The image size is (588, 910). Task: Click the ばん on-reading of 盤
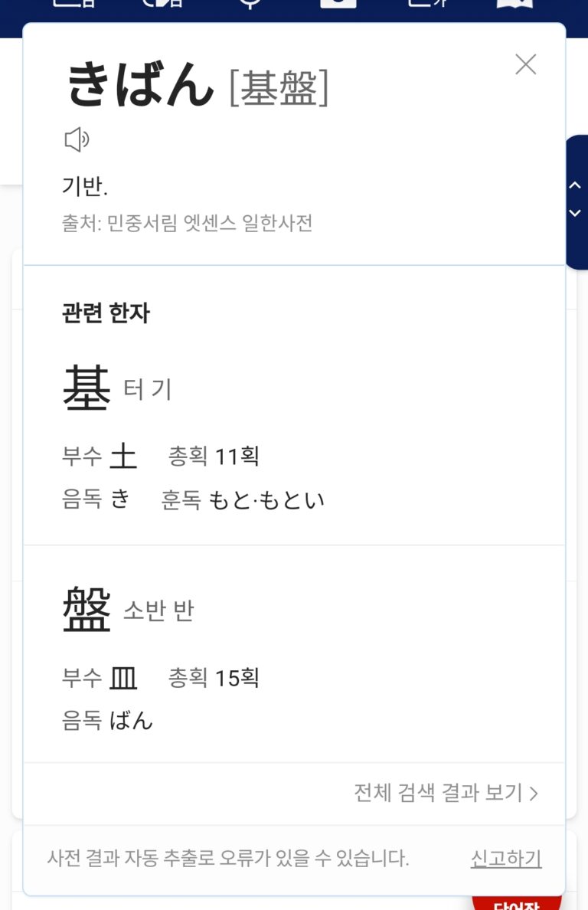[x=131, y=720]
